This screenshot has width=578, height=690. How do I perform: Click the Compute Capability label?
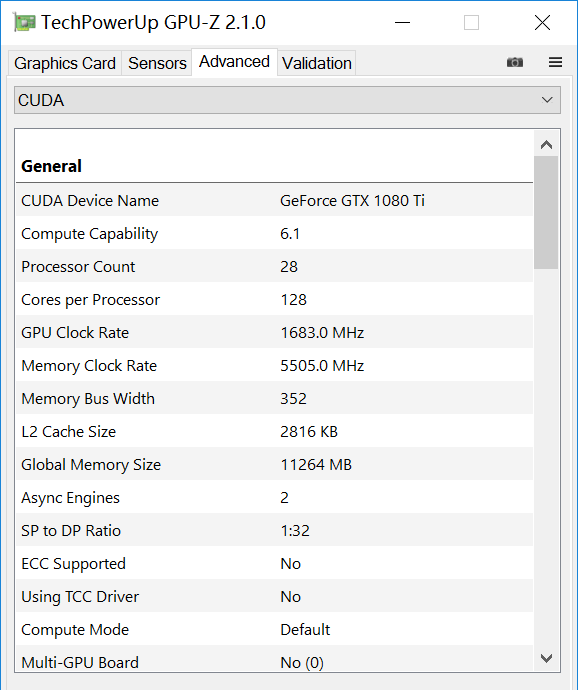pos(89,234)
